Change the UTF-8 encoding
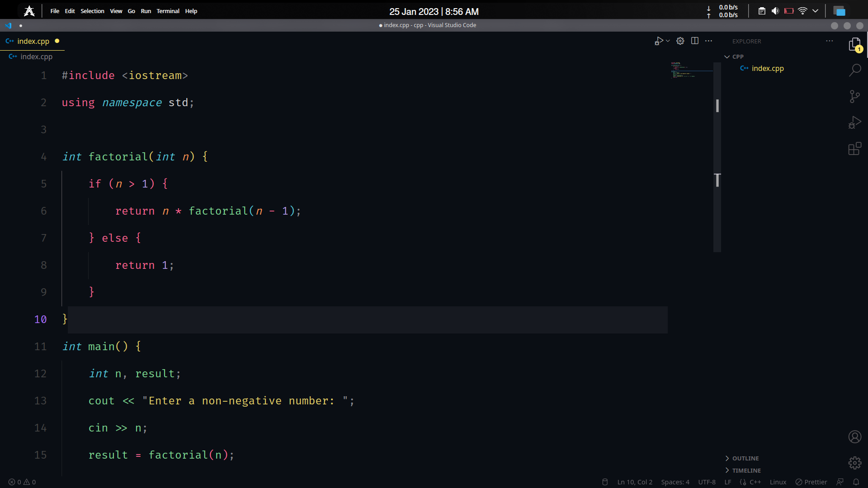This screenshot has height=488, width=868. [707, 482]
